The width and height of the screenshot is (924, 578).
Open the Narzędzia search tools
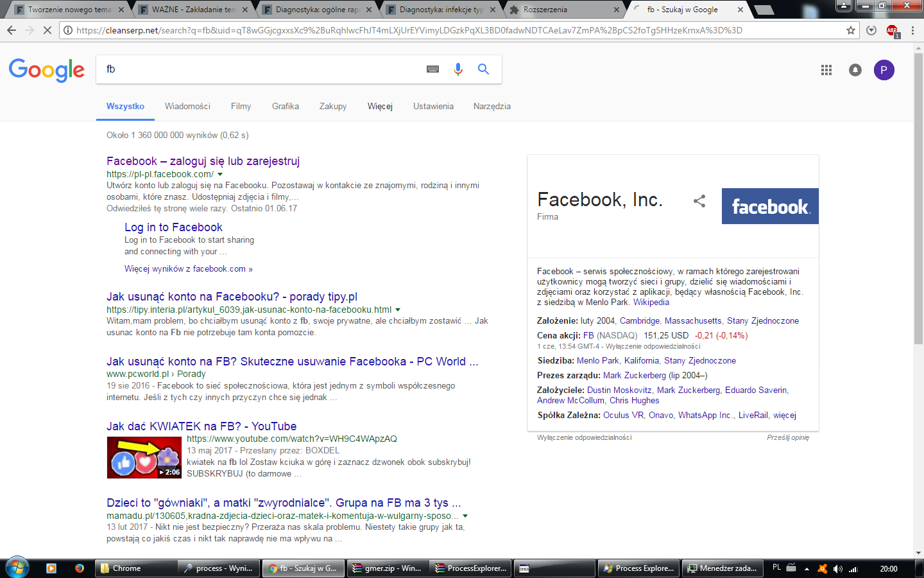pos(492,107)
